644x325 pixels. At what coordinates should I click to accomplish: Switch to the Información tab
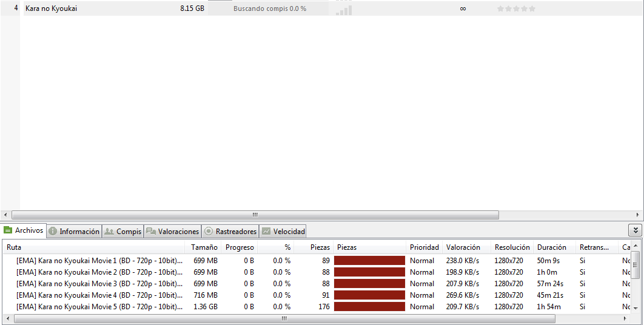tap(75, 232)
